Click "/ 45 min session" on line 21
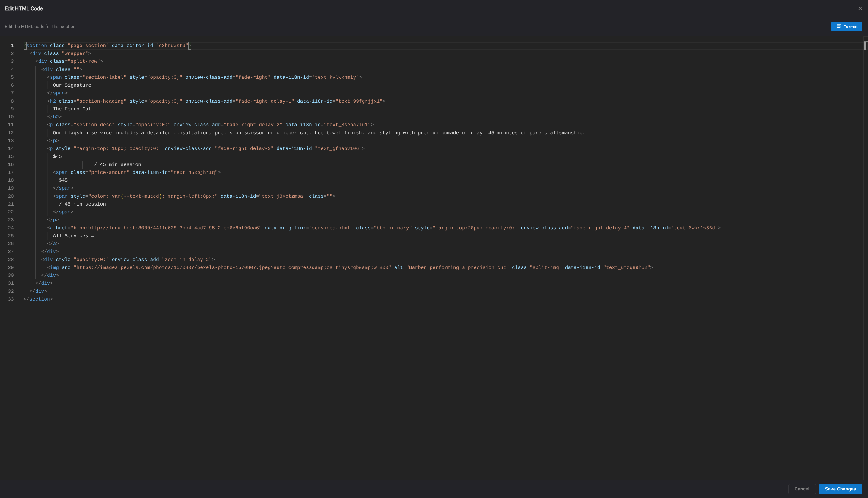Viewport: 868px width, 498px height. point(82,204)
